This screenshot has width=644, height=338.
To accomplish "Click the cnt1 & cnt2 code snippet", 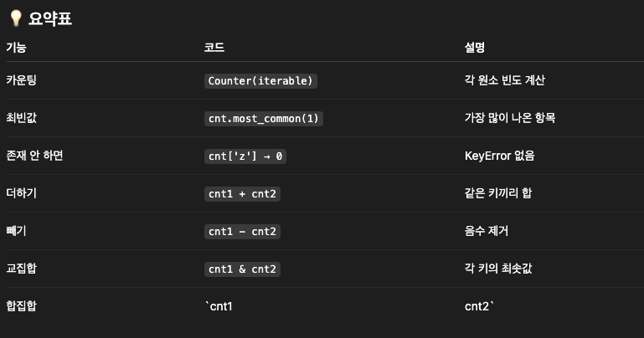I will click(x=242, y=269).
